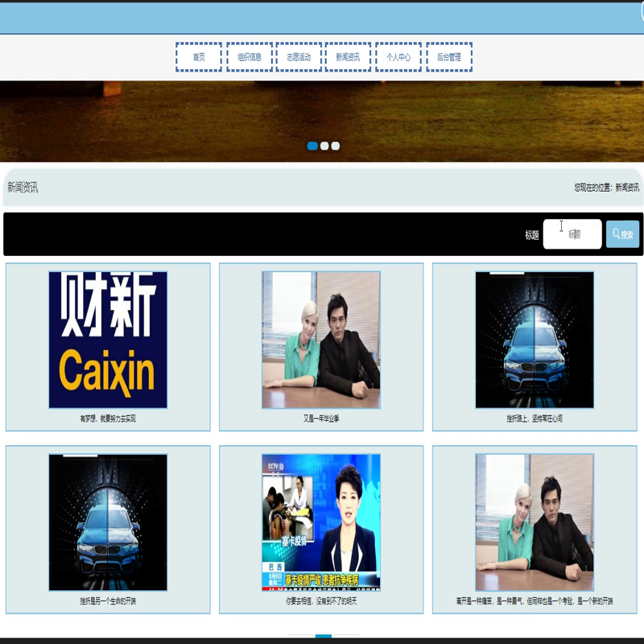This screenshot has width=644, height=644.
Task: Click the caption 有梦想，就要努力去实现
Action: pyautogui.click(x=108, y=419)
